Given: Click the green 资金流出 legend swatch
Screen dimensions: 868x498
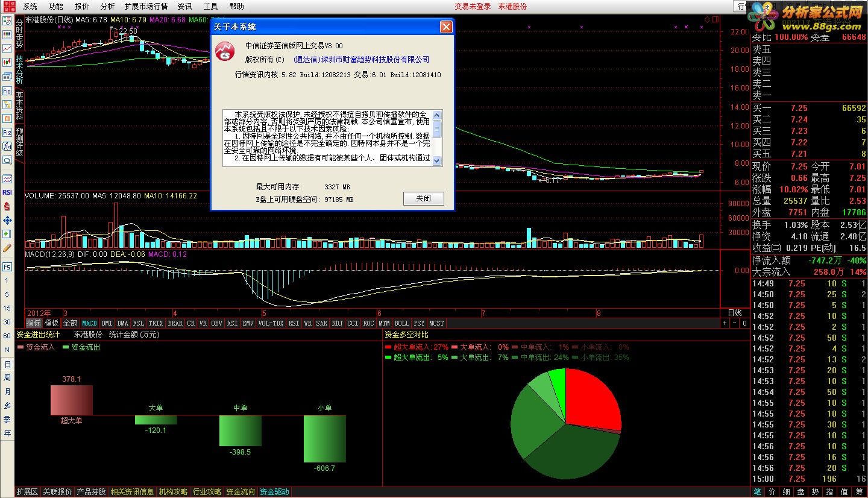Looking at the screenshot, I should coord(66,347).
